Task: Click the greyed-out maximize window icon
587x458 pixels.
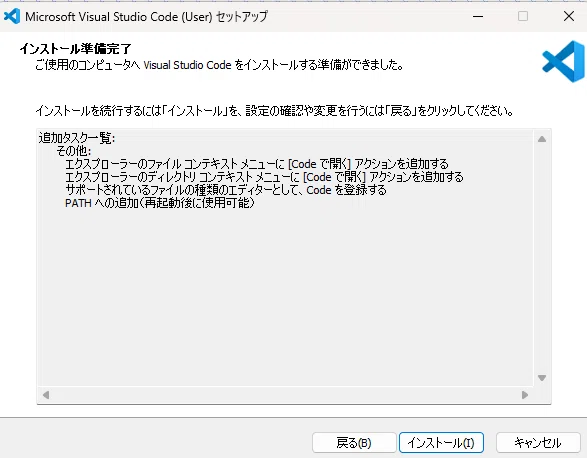Action: pos(523,16)
